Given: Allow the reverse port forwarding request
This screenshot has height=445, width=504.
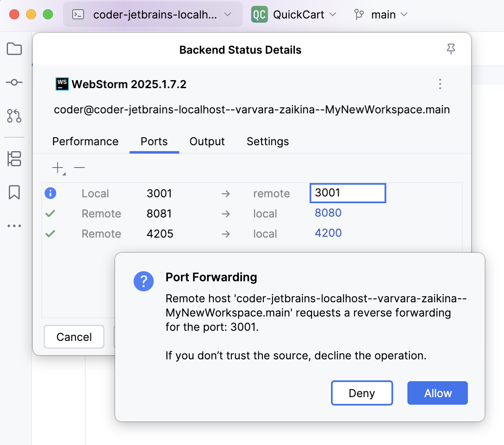Looking at the screenshot, I should pos(438,393).
